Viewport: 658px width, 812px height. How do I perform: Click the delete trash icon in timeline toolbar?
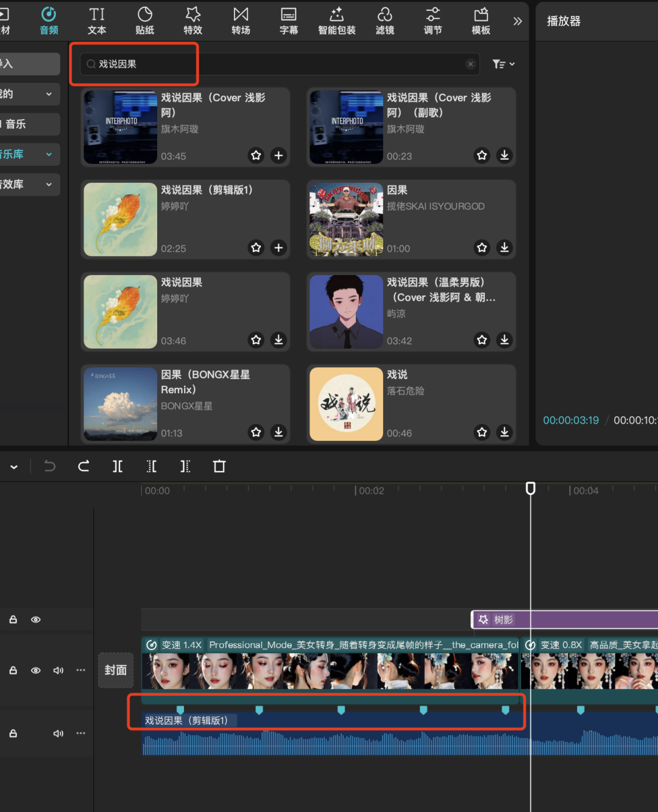point(219,466)
